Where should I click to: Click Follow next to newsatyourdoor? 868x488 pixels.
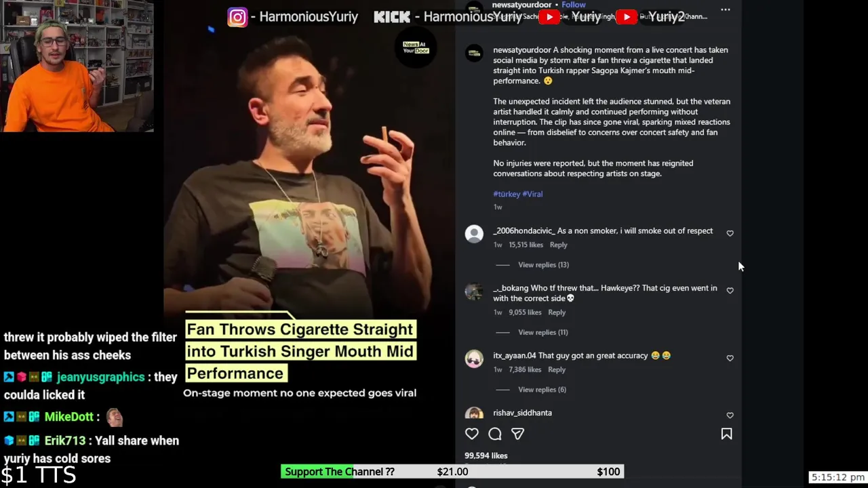[573, 5]
